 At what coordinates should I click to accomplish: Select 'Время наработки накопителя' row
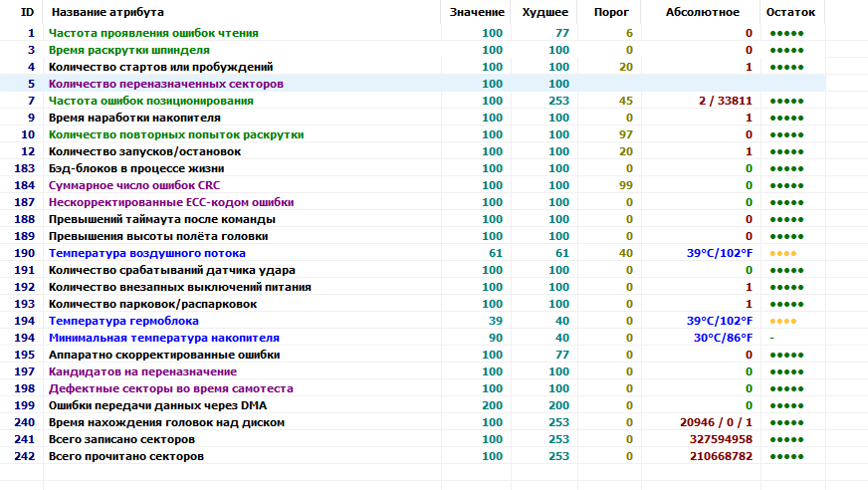point(412,118)
